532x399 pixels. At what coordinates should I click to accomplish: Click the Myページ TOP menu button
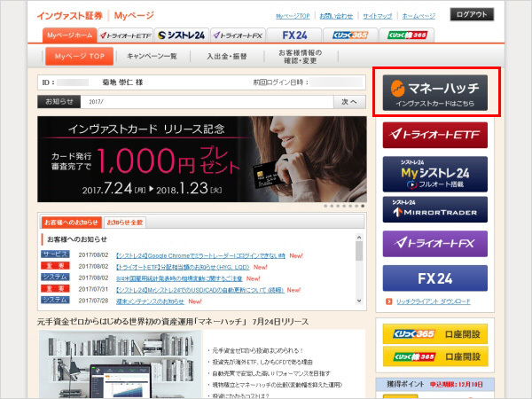pos(80,57)
